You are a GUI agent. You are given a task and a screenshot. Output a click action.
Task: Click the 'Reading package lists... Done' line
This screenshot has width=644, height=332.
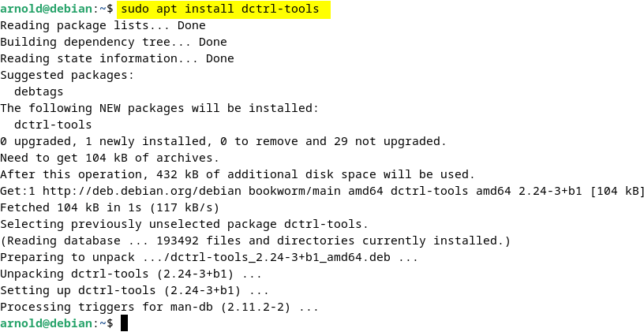(x=103, y=25)
